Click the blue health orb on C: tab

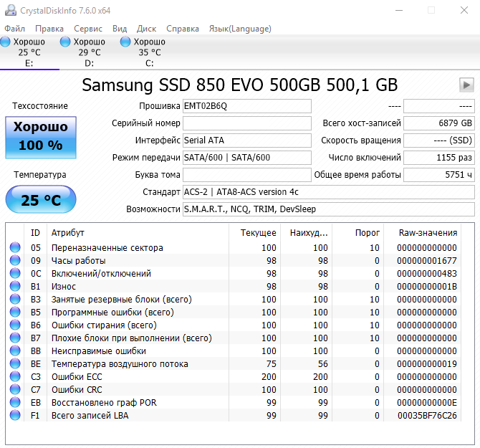125,42
